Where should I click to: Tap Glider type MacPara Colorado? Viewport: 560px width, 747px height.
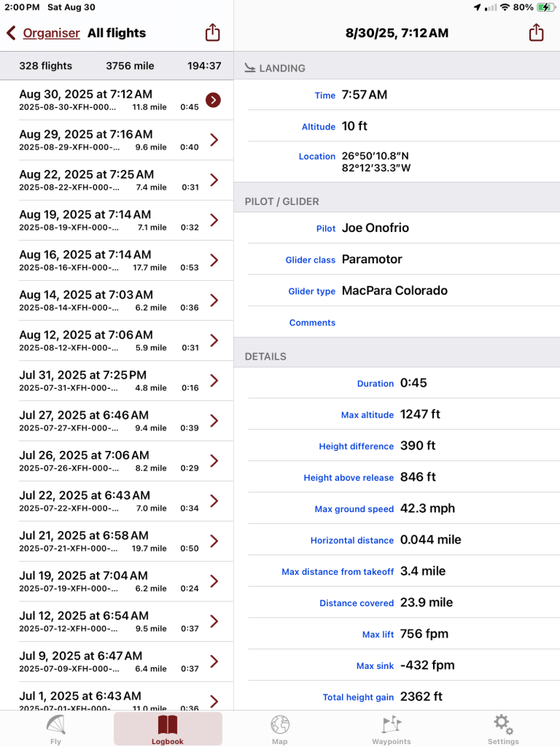[394, 291]
